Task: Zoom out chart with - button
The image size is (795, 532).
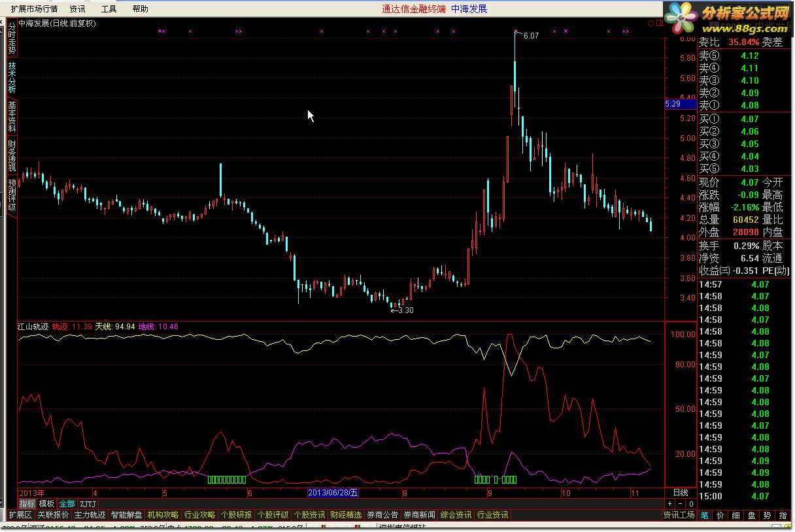Action: pos(681,503)
